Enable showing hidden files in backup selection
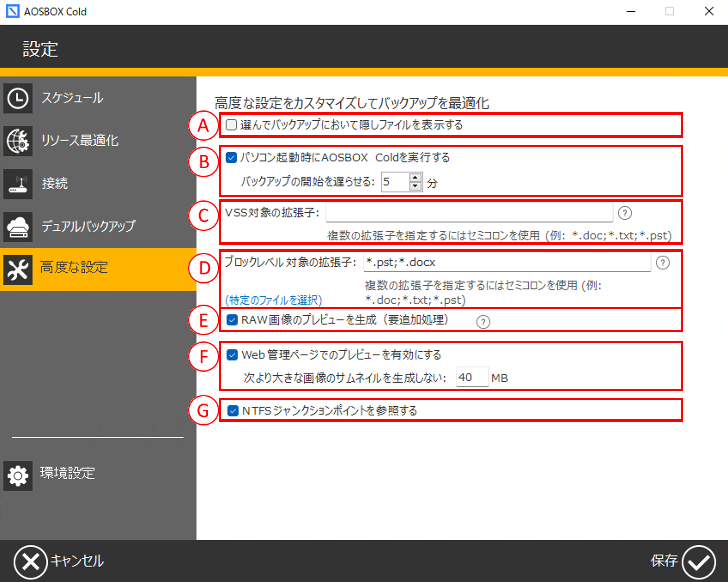The image size is (728, 582). pos(231,125)
